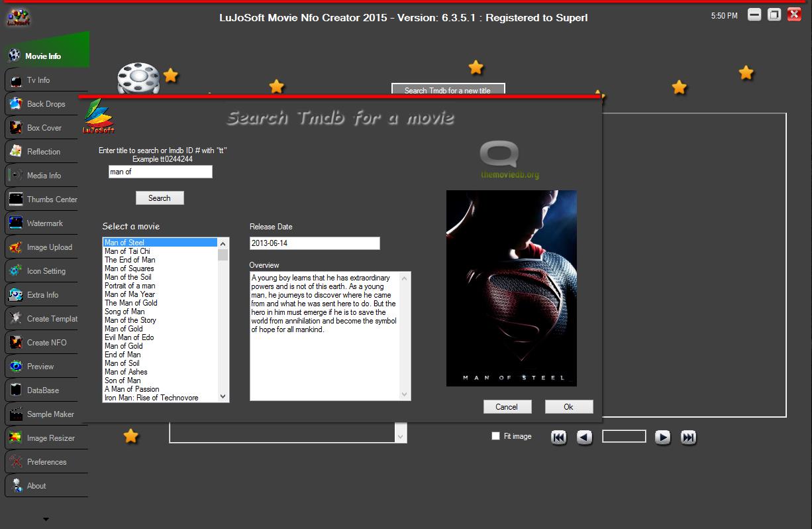
Task: Select 'Son of Man' in the list
Action: tap(160, 381)
